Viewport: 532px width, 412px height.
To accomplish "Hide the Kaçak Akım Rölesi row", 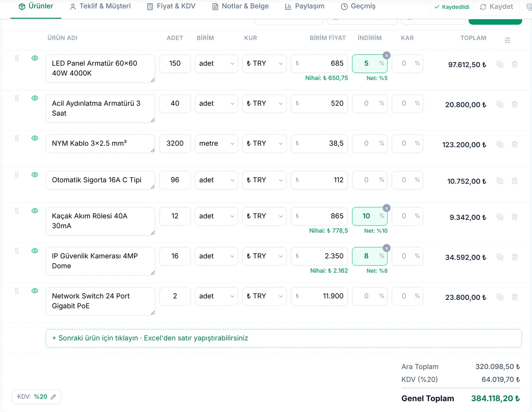I will (35, 211).
